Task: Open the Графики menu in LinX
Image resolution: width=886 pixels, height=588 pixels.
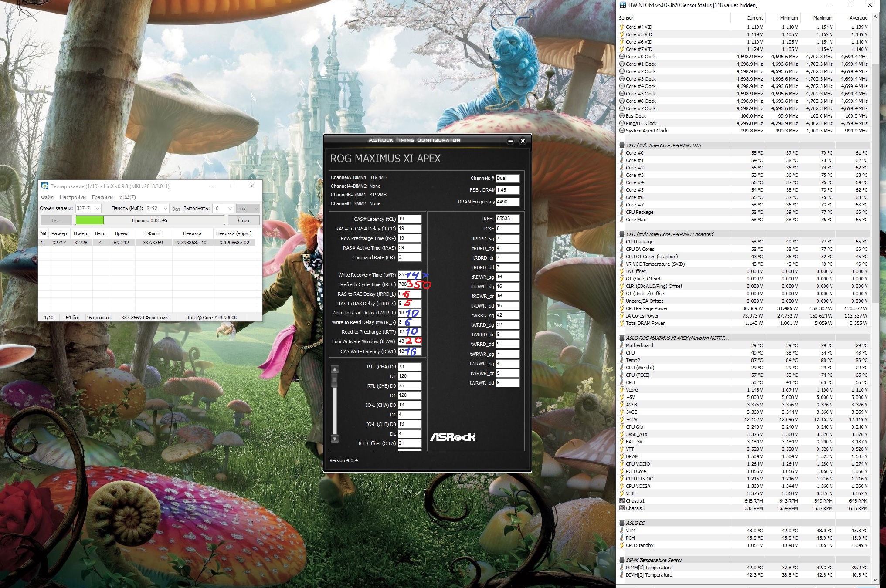Action: coord(102,197)
